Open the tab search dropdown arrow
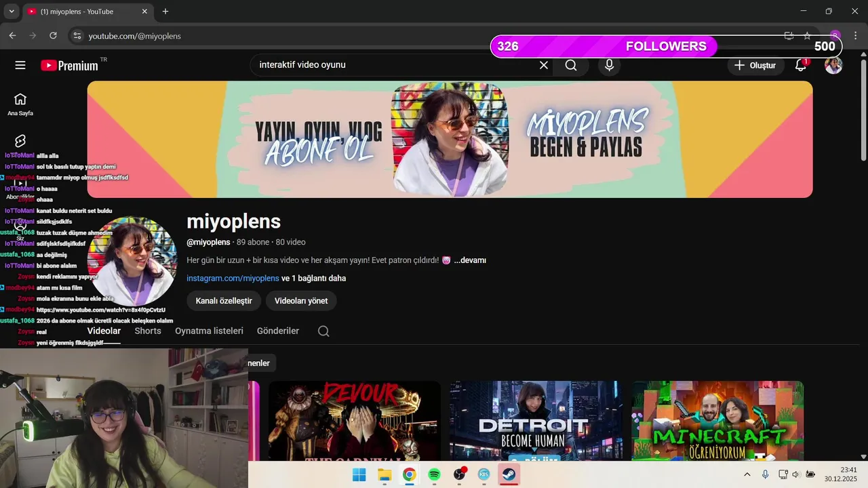 click(x=12, y=12)
